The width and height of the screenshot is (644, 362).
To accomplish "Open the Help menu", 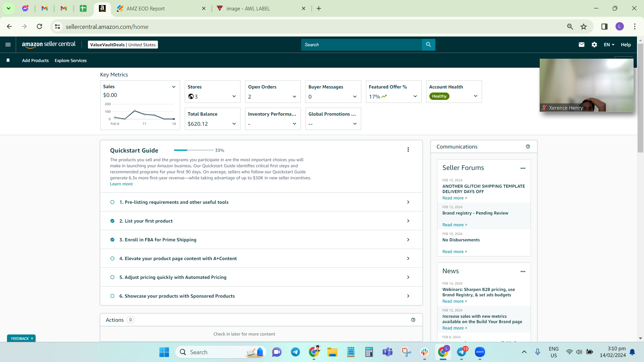I will click(626, 45).
